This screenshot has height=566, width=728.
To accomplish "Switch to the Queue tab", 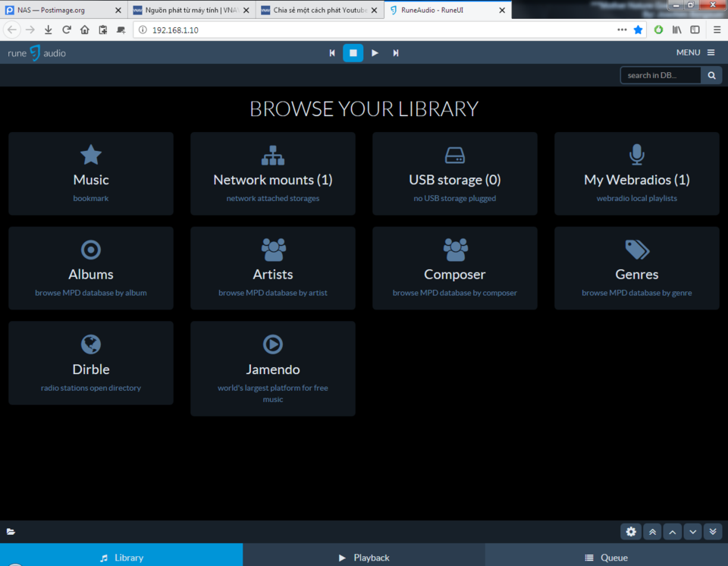I will [x=607, y=555].
